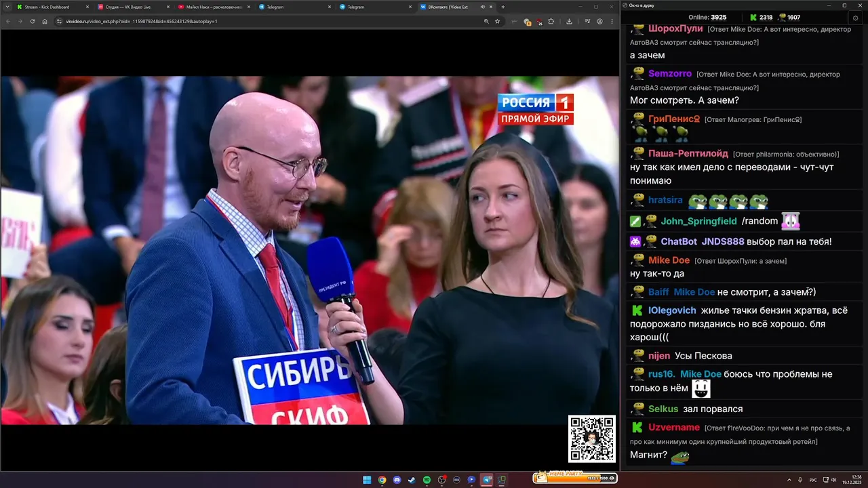Reload the vkvideo.ru page

(x=33, y=21)
